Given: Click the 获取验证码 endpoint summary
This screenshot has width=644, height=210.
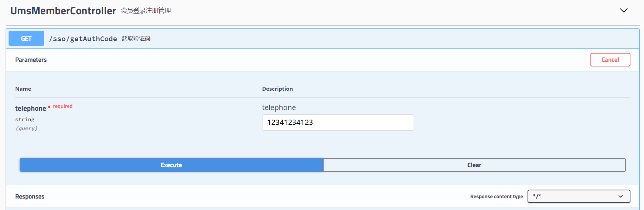Looking at the screenshot, I should [136, 39].
